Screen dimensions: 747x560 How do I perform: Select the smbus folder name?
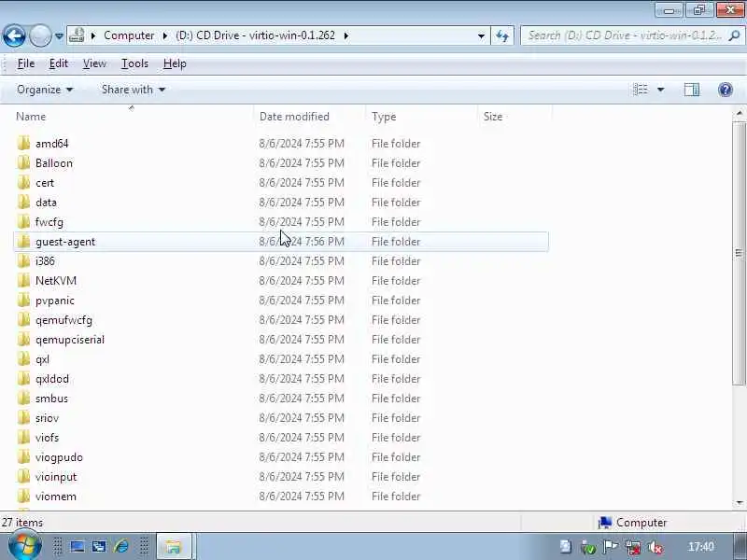51,399
